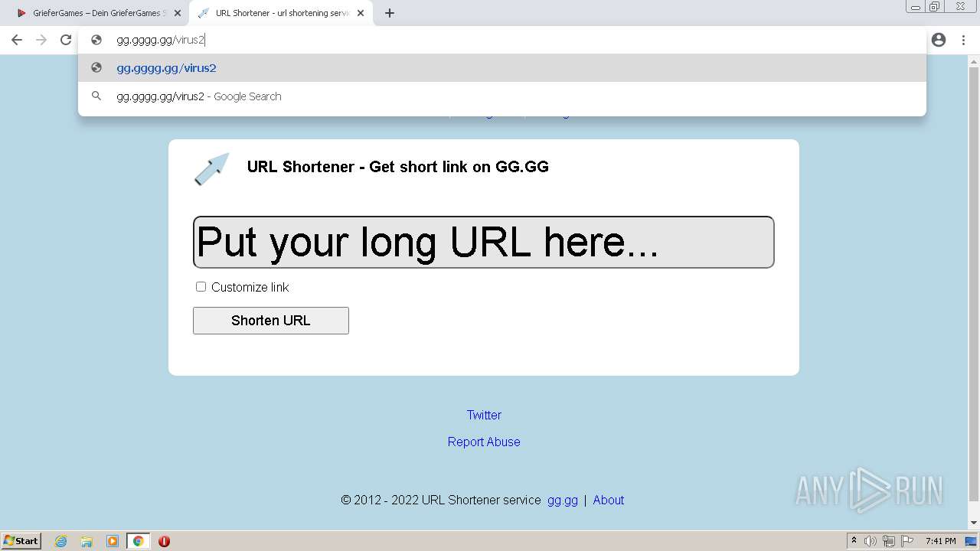Minimize the browser window
This screenshot has height=551, width=980.
[x=916, y=6]
